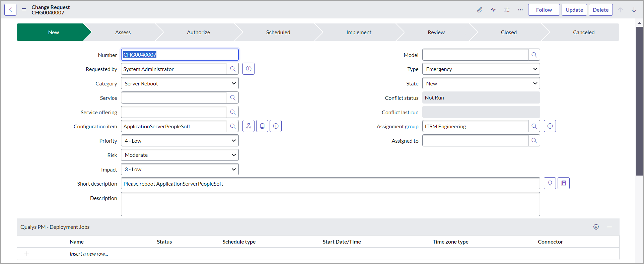Click the attachment paperclip icon
Image resolution: width=644 pixels, height=264 pixels.
point(480,10)
